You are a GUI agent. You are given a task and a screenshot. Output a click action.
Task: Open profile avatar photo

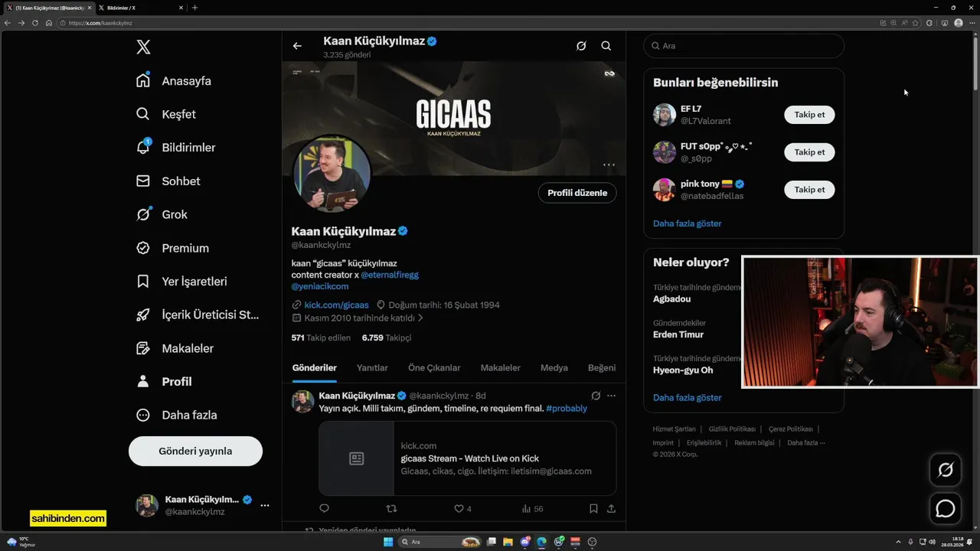click(332, 174)
